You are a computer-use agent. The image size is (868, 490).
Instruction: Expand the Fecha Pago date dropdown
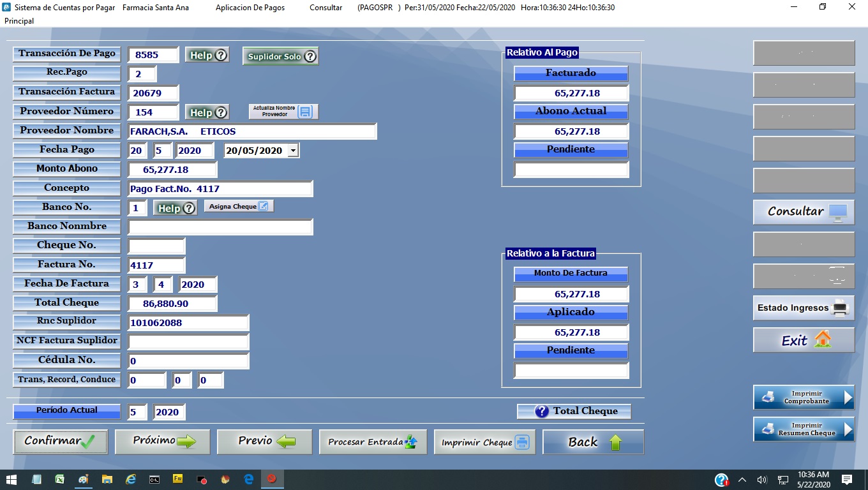pyautogui.click(x=293, y=151)
